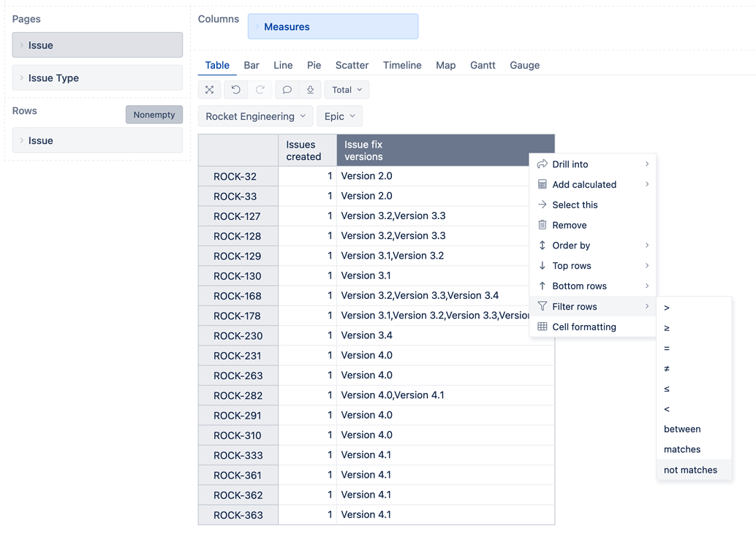Click the Measures chip in Columns
The height and width of the screenshot is (545, 756).
(333, 26)
